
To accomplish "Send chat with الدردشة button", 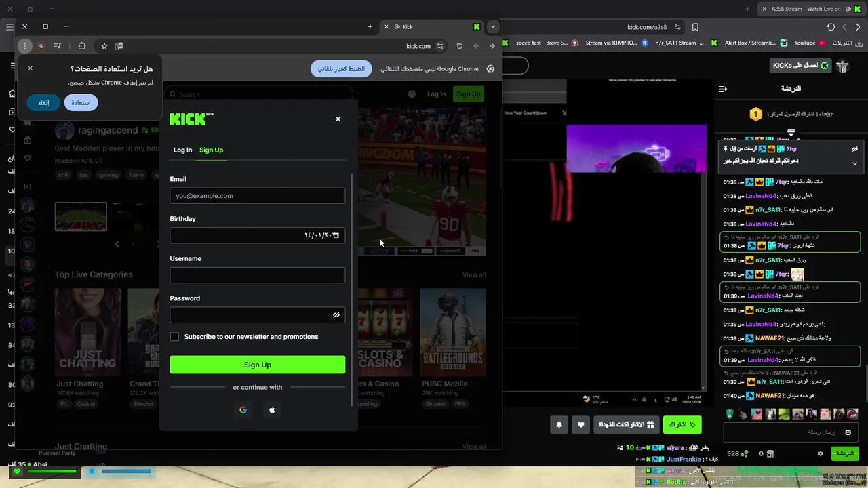I will click(844, 453).
